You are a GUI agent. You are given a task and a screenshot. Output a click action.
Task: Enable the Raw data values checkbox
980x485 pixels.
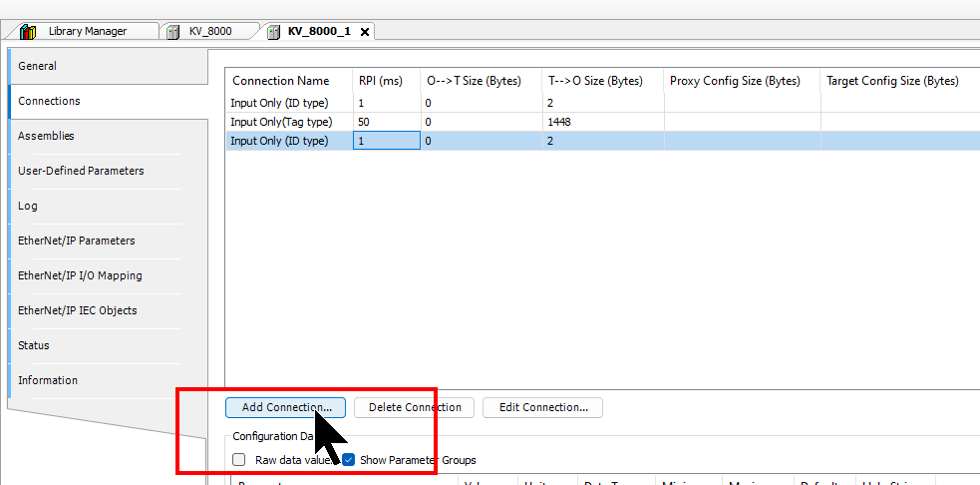238,460
